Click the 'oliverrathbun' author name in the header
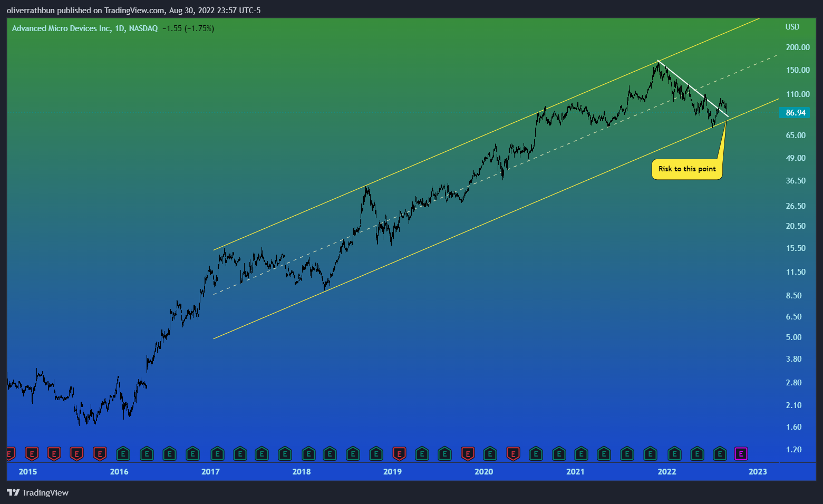The height and width of the screenshot is (504, 823). pos(31,11)
